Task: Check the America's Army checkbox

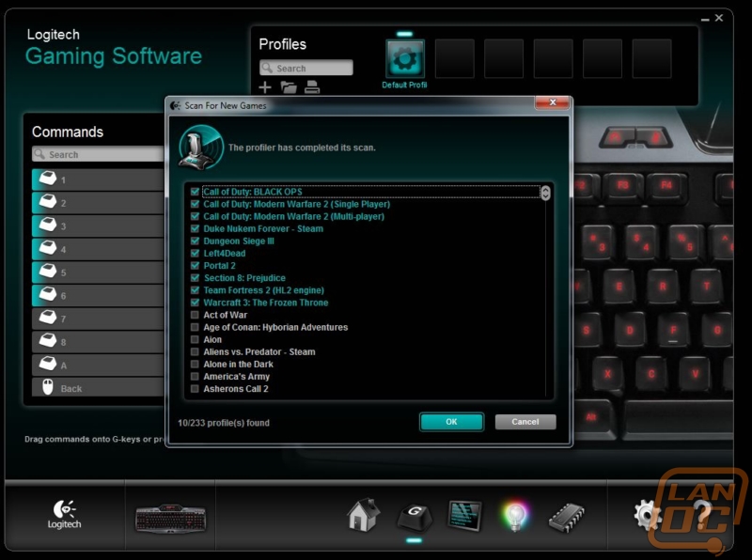Action: 195,377
